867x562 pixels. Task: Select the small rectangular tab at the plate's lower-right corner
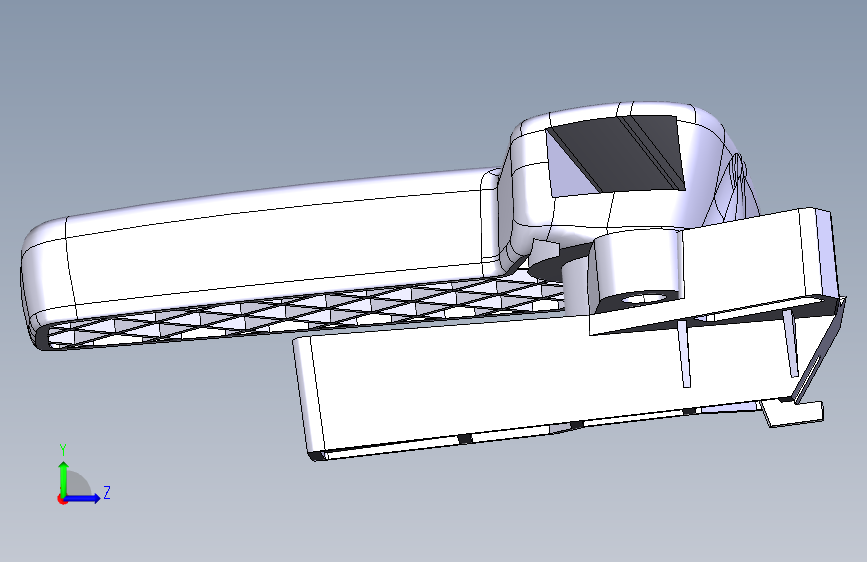click(793, 413)
